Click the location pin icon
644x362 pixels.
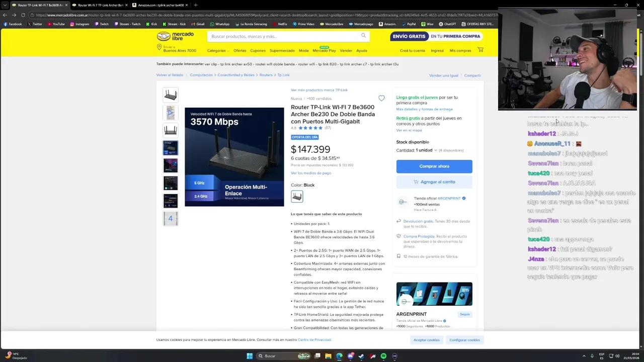click(159, 47)
